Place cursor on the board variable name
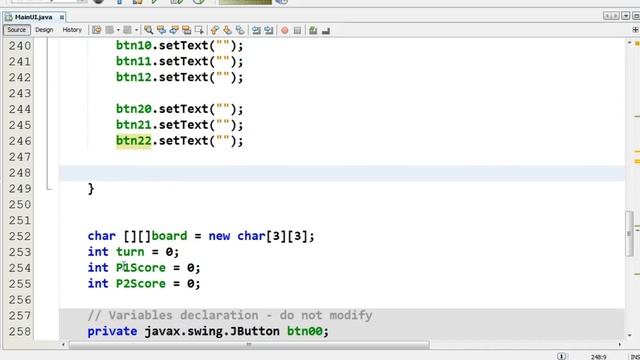The width and height of the screenshot is (640, 360). (169, 236)
